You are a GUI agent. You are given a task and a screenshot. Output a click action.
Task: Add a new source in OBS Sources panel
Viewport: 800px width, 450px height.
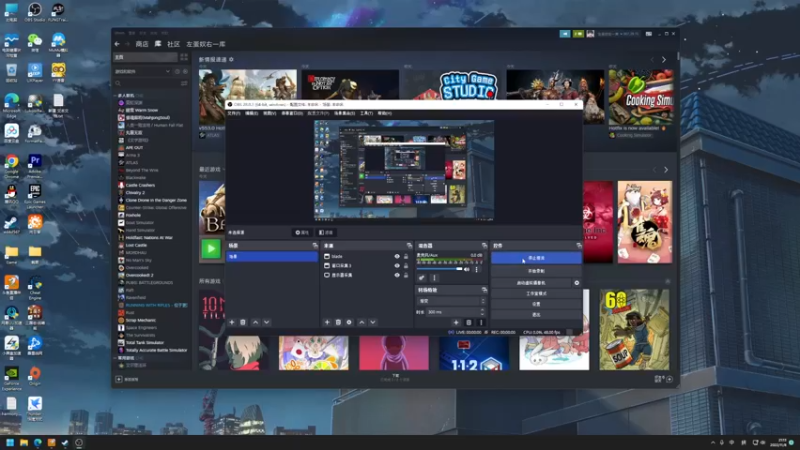(x=327, y=322)
